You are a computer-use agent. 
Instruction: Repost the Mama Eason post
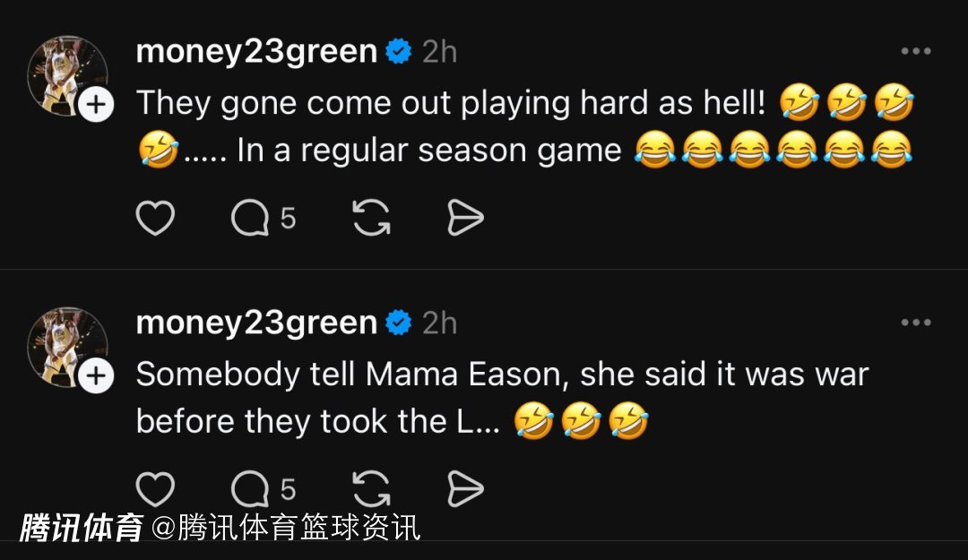tap(371, 489)
